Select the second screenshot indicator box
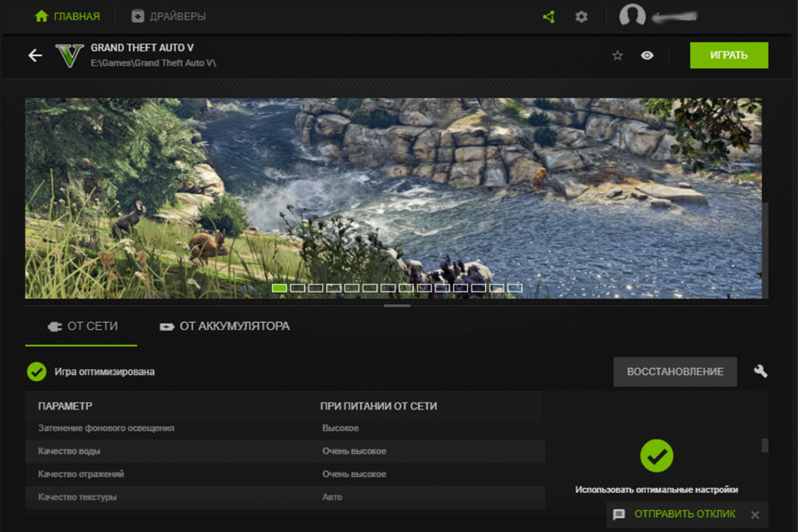 [297, 287]
